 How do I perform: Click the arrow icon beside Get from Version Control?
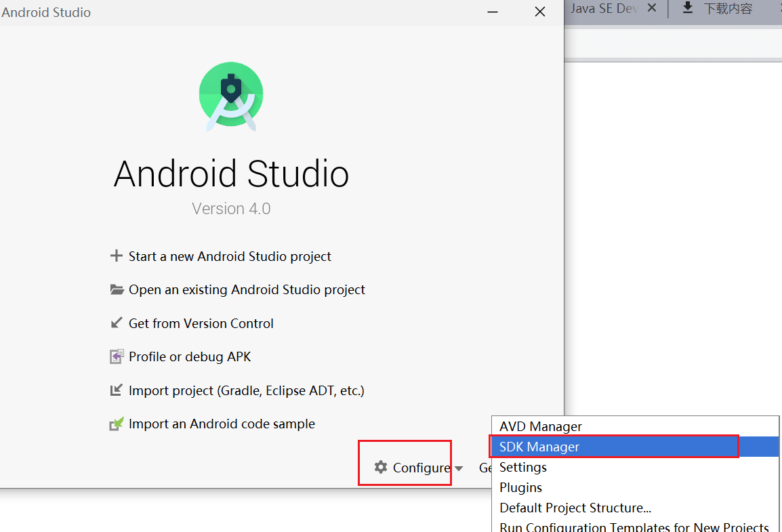click(116, 323)
